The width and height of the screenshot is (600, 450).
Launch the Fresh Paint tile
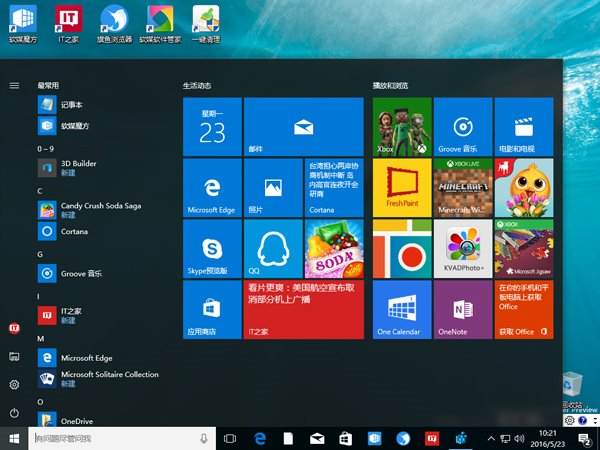pyautogui.click(x=402, y=188)
